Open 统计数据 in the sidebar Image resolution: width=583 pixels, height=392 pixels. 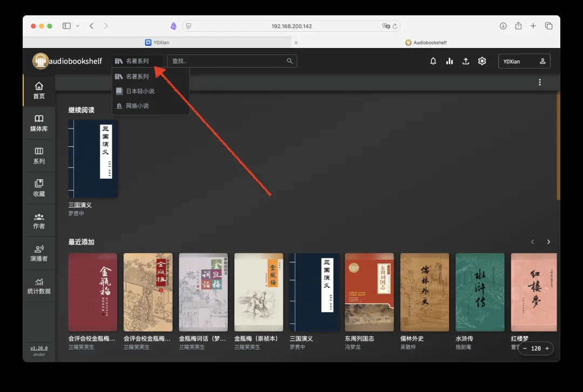click(39, 286)
